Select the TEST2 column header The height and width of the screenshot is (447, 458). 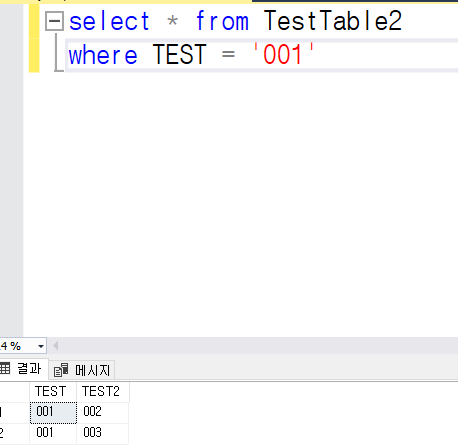tap(103, 391)
